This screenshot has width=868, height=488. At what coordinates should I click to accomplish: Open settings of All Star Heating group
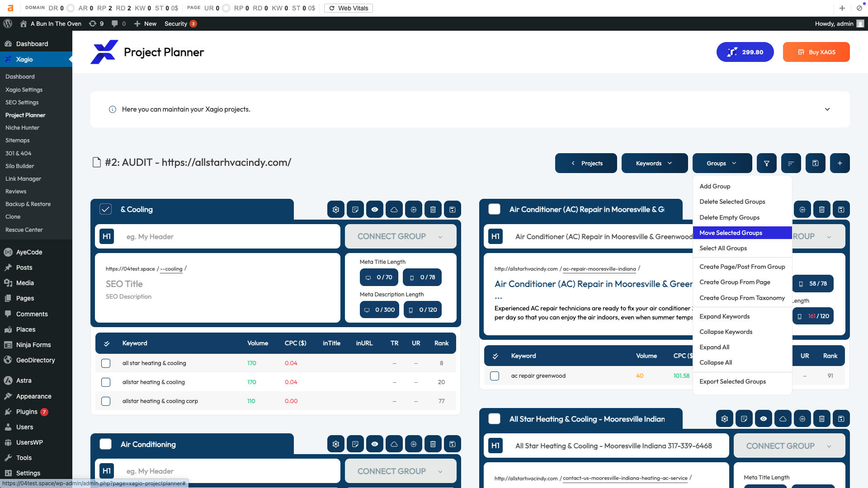coord(724,419)
